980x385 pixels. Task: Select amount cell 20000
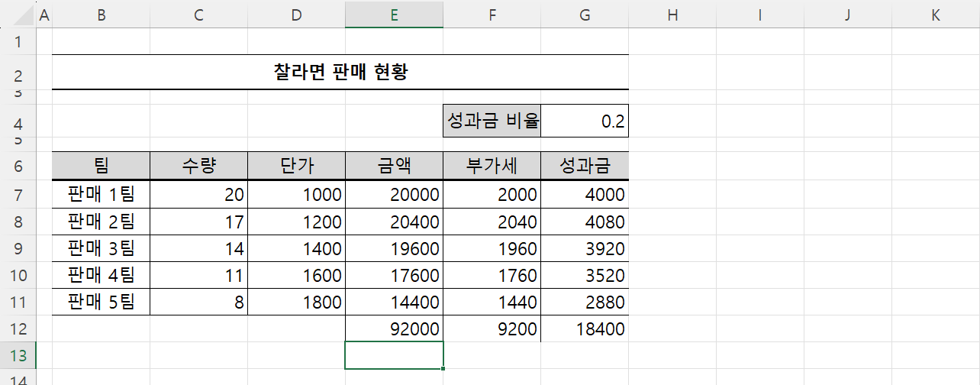click(x=394, y=195)
